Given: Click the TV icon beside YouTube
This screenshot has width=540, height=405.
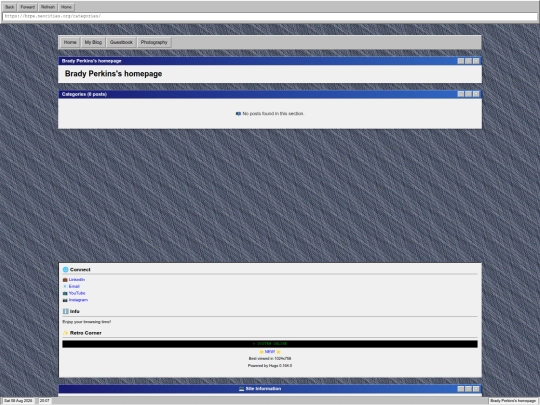Looking at the screenshot, I should [65, 293].
